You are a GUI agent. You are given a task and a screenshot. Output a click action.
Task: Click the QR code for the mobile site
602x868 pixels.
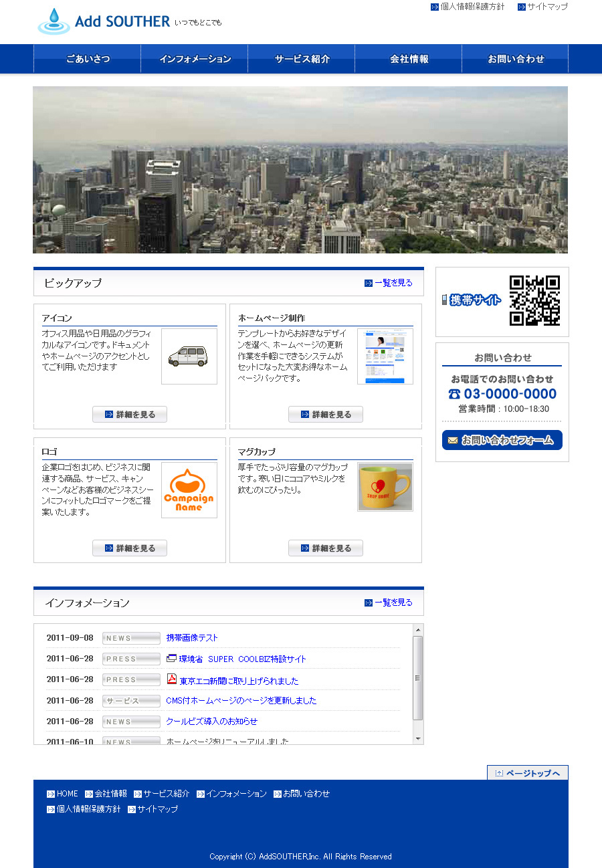pos(534,300)
